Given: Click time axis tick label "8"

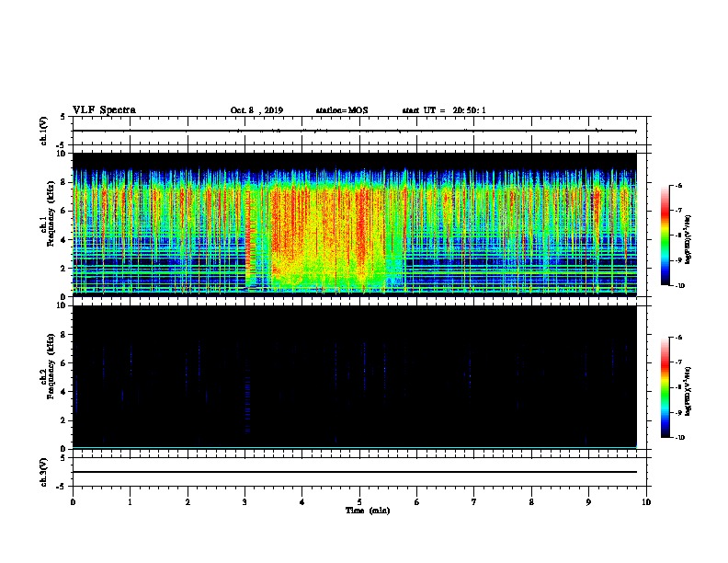Looking at the screenshot, I should (531, 502).
